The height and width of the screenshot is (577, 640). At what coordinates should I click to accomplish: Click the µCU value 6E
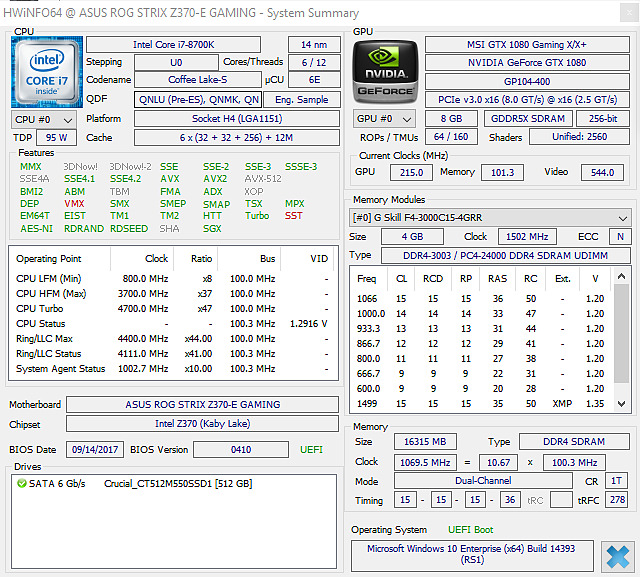click(x=314, y=80)
